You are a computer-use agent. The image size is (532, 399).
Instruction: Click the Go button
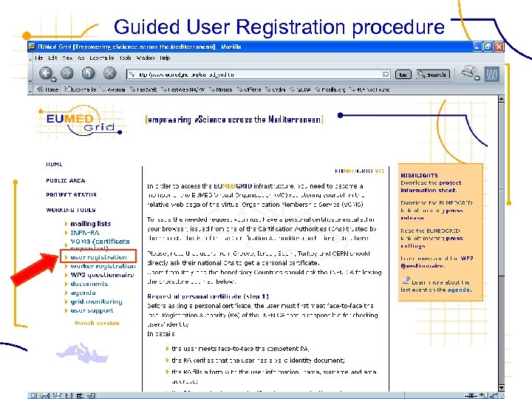pyautogui.click(x=403, y=75)
